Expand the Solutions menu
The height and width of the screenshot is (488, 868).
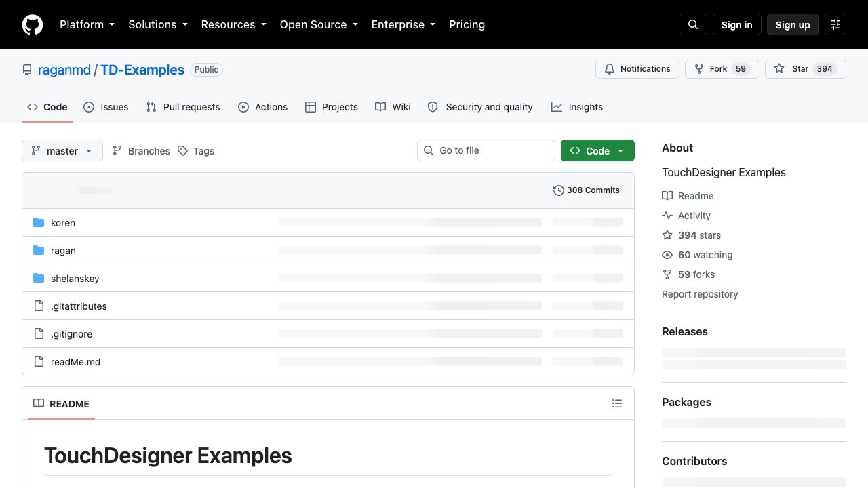[157, 24]
